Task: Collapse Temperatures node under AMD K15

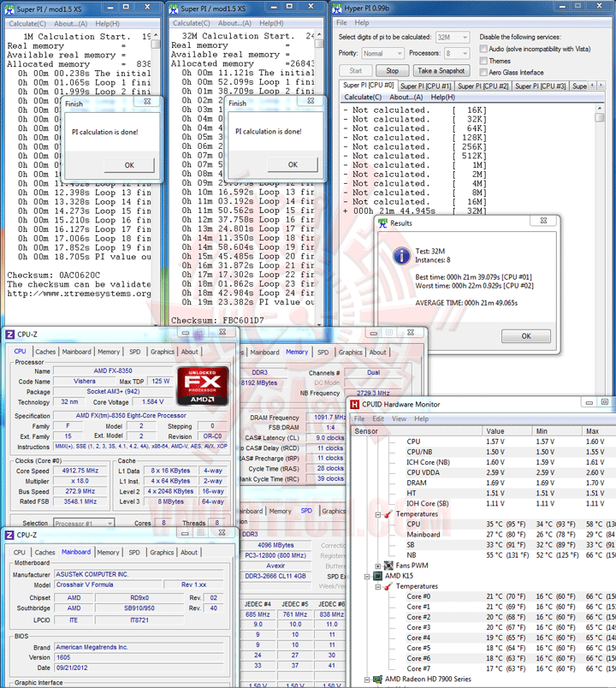Action: pos(378,587)
